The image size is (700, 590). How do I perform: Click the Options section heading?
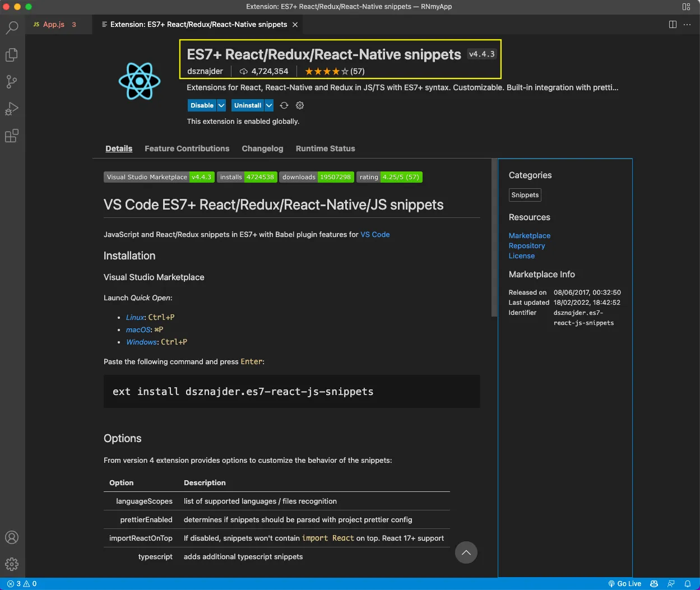point(123,438)
